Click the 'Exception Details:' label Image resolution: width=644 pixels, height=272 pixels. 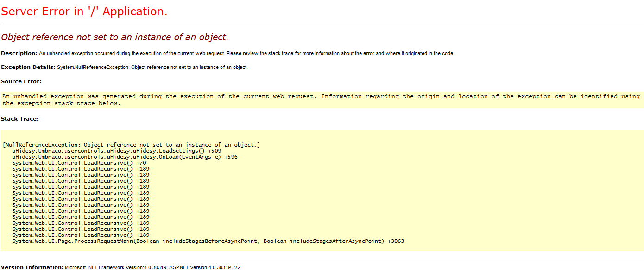[28, 67]
